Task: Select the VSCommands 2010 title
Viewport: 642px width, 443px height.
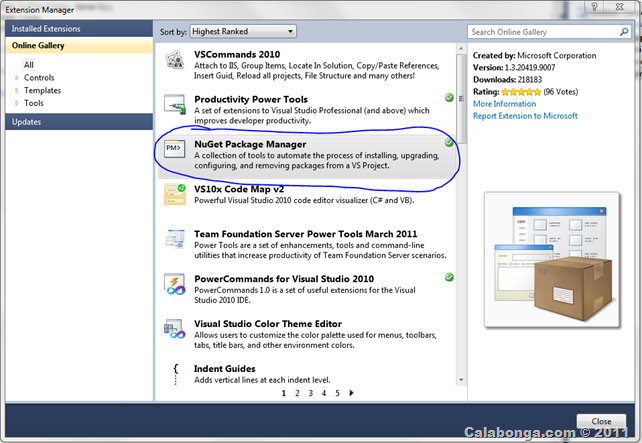Action: coord(237,54)
